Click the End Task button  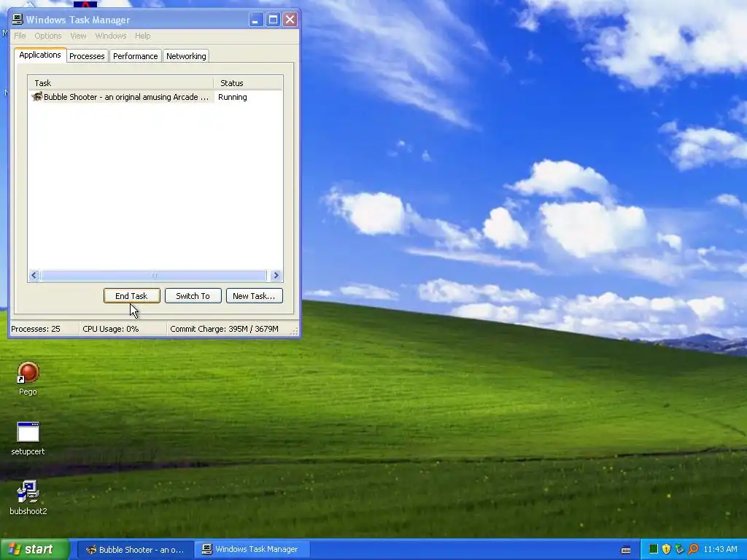(x=131, y=296)
